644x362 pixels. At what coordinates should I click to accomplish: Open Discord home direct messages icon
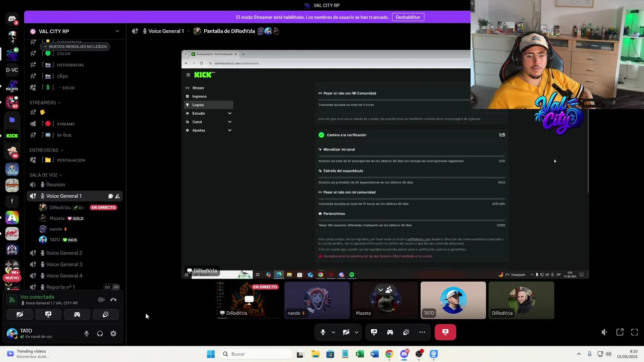click(12, 20)
